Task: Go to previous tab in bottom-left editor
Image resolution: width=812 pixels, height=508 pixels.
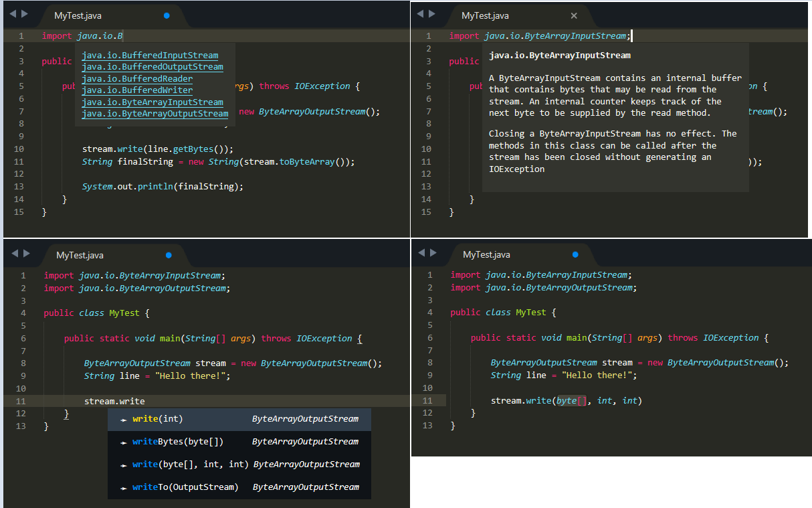Action: tap(15, 254)
